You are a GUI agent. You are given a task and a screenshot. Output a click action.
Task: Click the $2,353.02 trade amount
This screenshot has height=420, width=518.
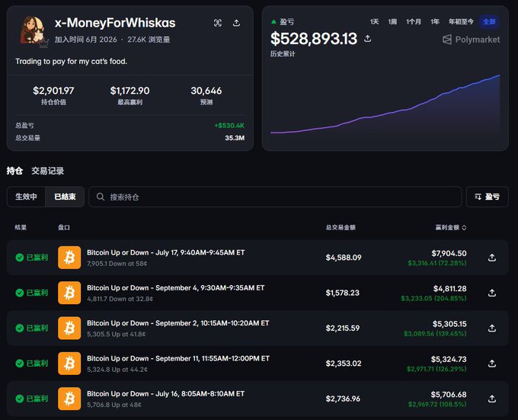344,364
